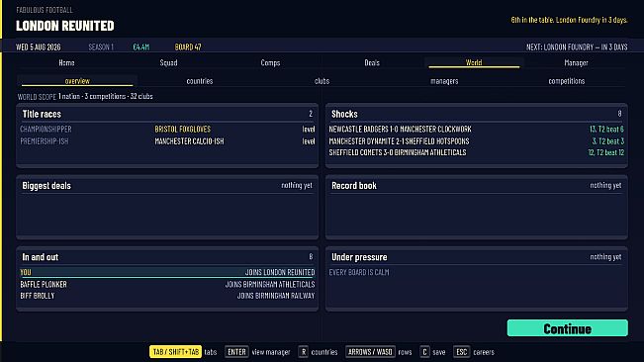The width and height of the screenshot is (644, 362).
Task: Select the YOU joins London Reunited row
Action: 167,272
